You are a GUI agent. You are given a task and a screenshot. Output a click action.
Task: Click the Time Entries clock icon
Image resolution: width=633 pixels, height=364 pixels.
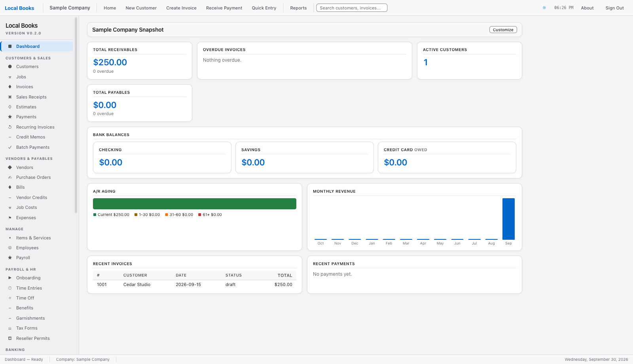coord(10,288)
